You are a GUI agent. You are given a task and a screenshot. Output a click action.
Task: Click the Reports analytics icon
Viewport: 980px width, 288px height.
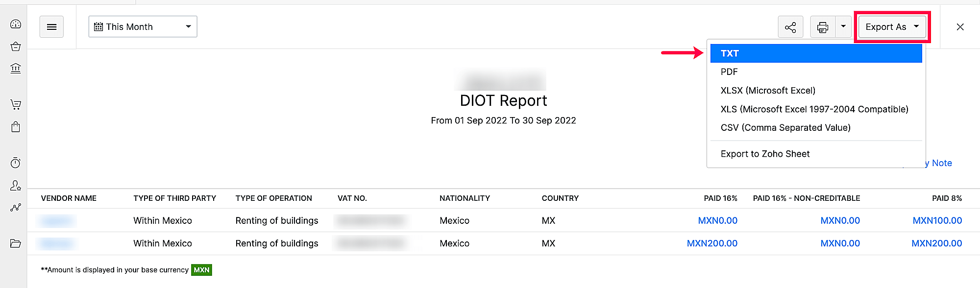[x=15, y=207]
